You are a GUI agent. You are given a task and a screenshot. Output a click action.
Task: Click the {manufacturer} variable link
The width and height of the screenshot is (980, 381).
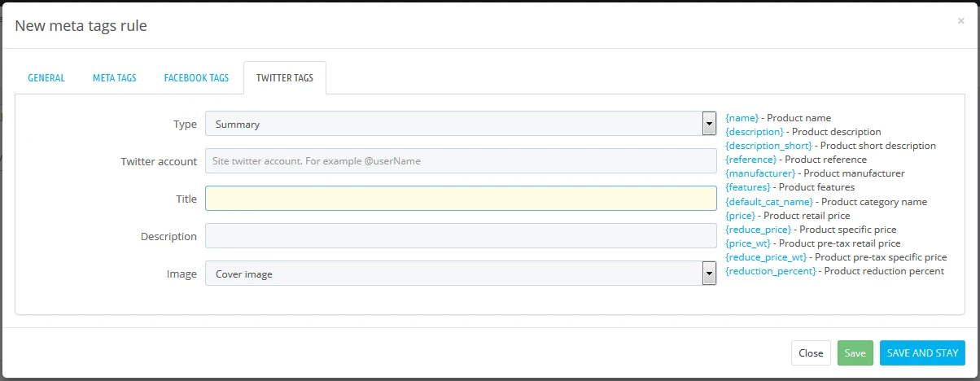[x=759, y=173]
